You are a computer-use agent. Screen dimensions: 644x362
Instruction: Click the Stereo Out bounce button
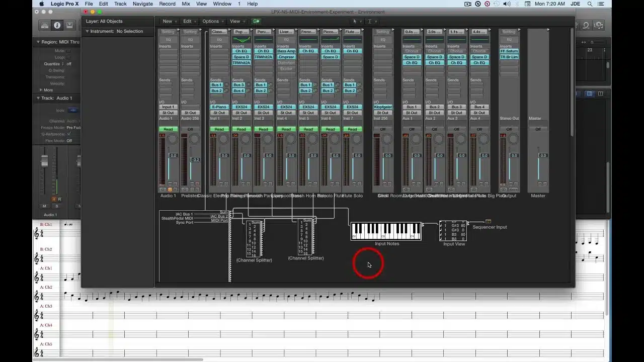(x=513, y=190)
